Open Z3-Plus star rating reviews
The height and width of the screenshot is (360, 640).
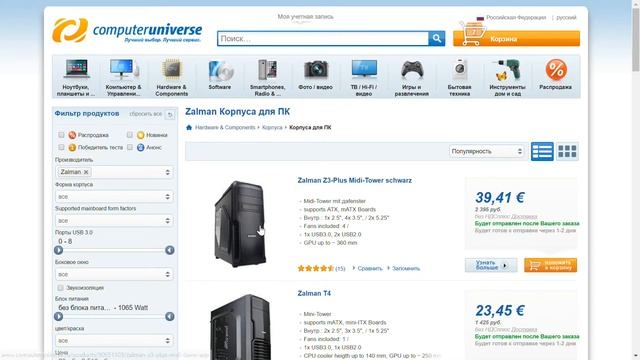[316, 269]
